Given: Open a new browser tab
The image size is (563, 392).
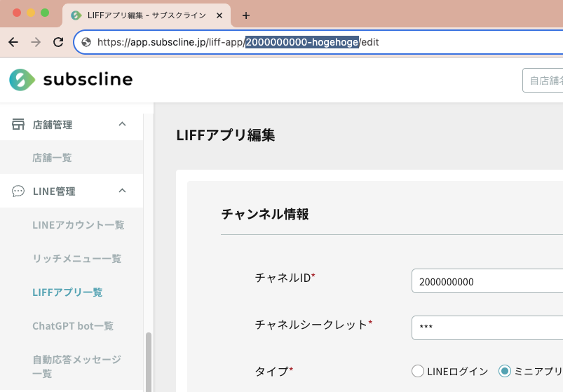Looking at the screenshot, I should click(x=245, y=15).
